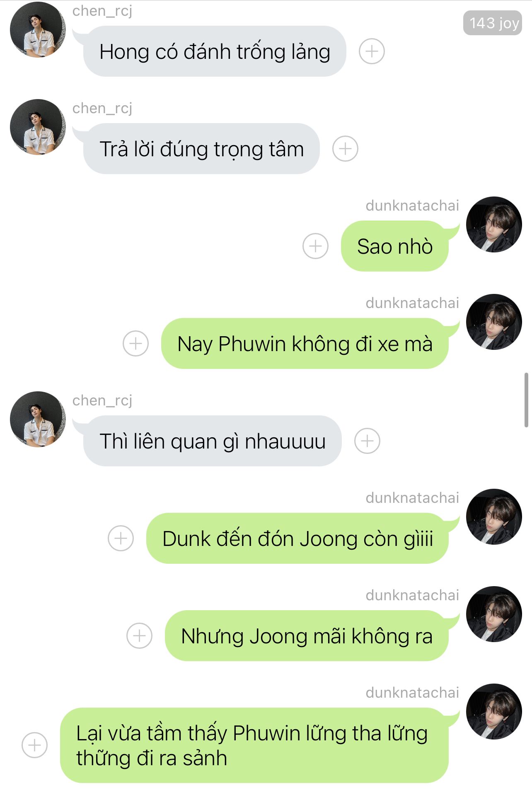The width and height of the screenshot is (532, 793).
Task: Tap plus icon beside "Nay Phuwin không đi xe mà"
Action: click(x=135, y=344)
